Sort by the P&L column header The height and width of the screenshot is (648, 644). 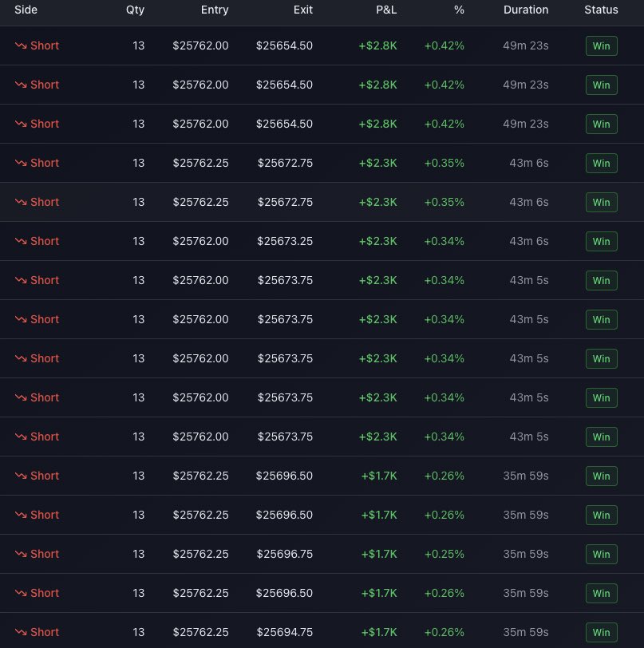click(x=386, y=10)
